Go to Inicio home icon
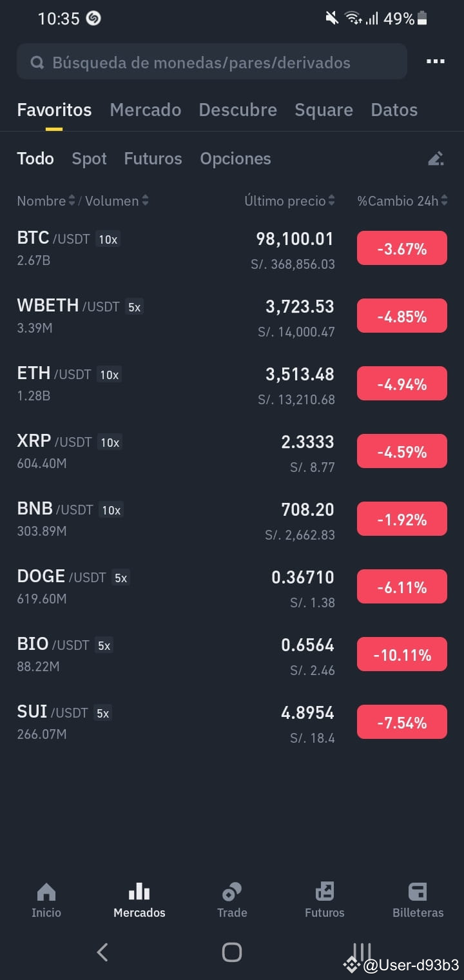Image resolution: width=464 pixels, height=980 pixels. coord(46,892)
